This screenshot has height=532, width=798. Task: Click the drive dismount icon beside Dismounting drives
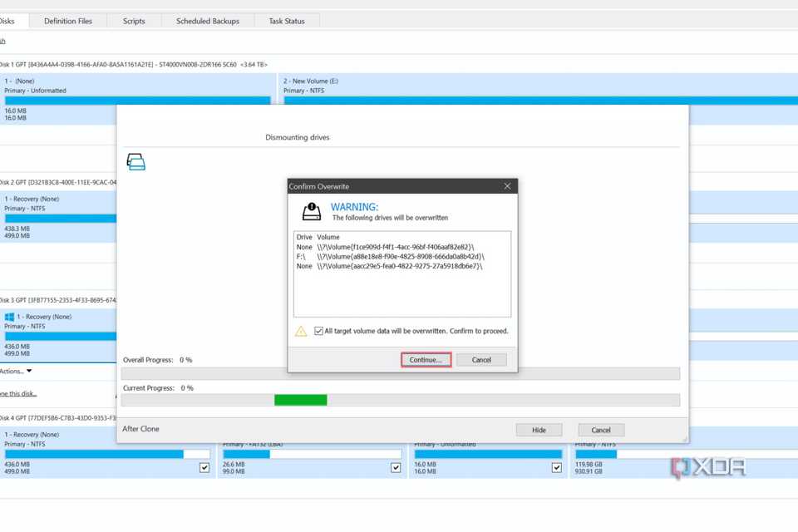pyautogui.click(x=135, y=160)
